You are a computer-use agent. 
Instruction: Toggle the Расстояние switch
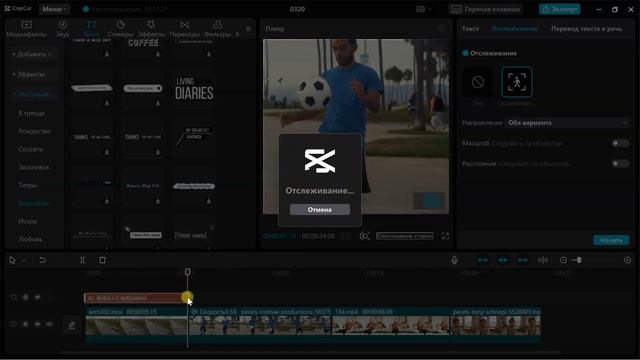(x=620, y=164)
